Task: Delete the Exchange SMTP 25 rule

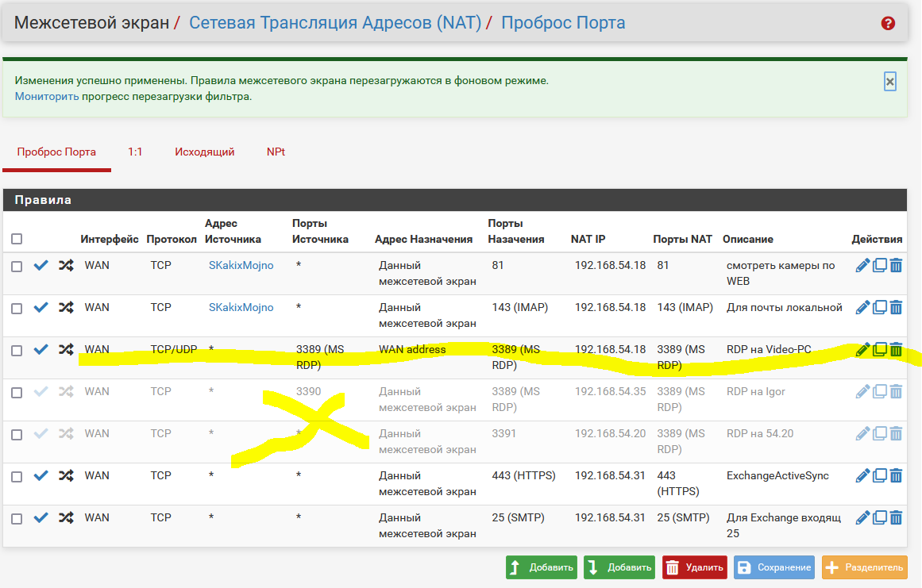Action: (x=896, y=517)
